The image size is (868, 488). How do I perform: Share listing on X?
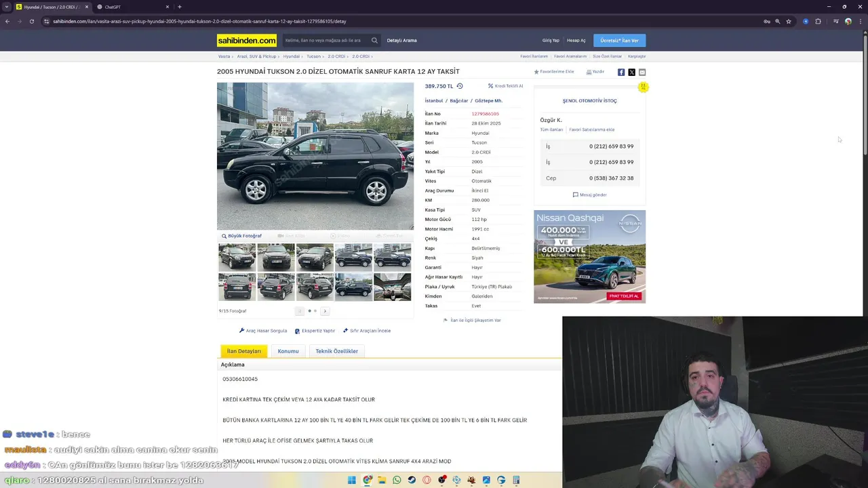(x=631, y=72)
